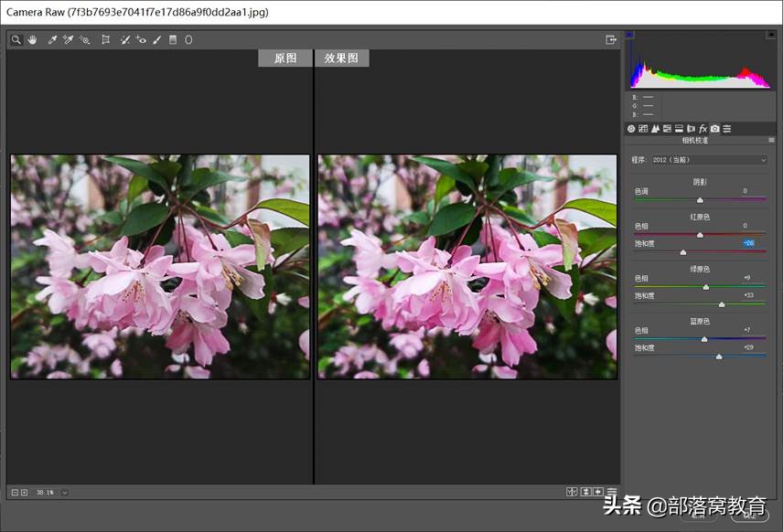This screenshot has height=532, width=783.
Task: Click the 原图 label above the left preview
Action: tap(284, 57)
